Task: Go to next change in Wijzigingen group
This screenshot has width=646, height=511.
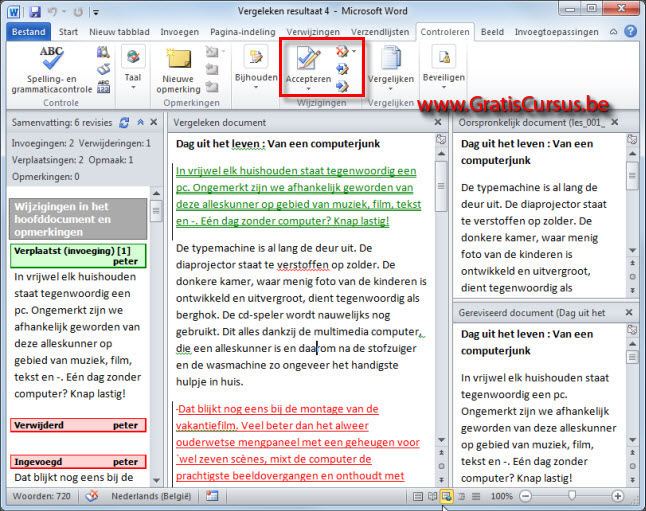Action: (342, 86)
